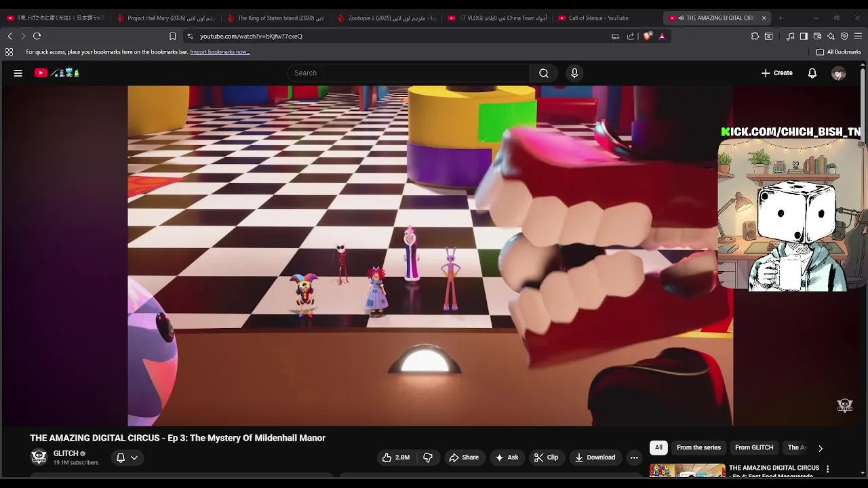The image size is (868, 488).
Task: Switch to The King of Staten Island tab
Action: pos(275,18)
